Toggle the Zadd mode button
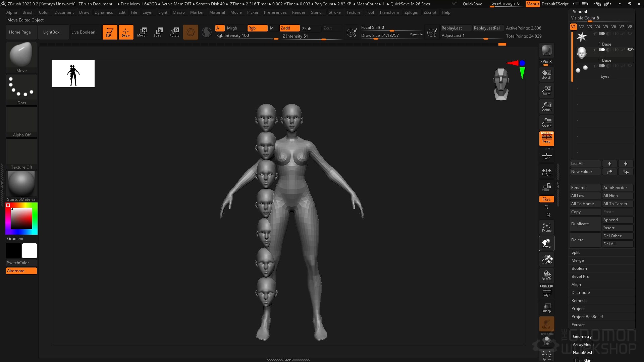The height and width of the screenshot is (362, 644). click(x=289, y=28)
